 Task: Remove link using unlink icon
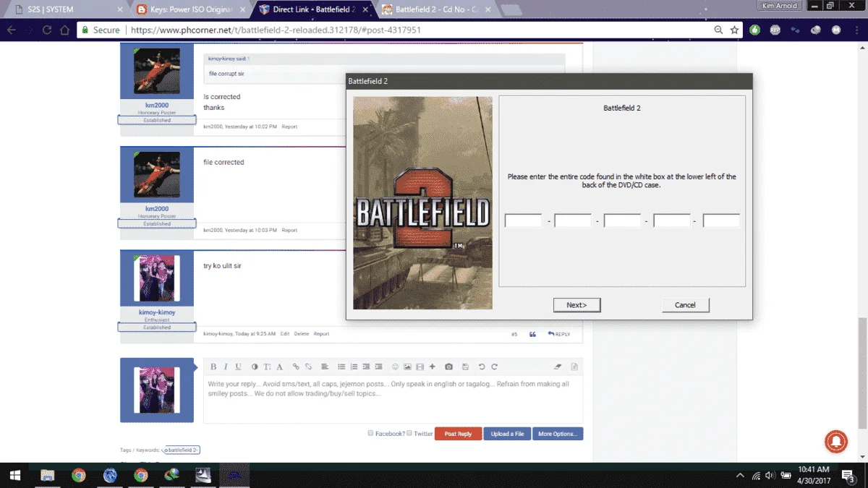tap(308, 367)
